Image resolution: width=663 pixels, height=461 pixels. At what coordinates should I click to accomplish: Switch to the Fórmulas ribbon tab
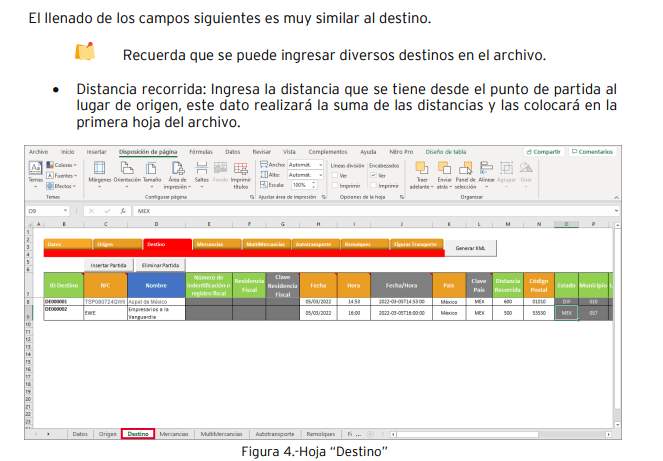point(201,152)
